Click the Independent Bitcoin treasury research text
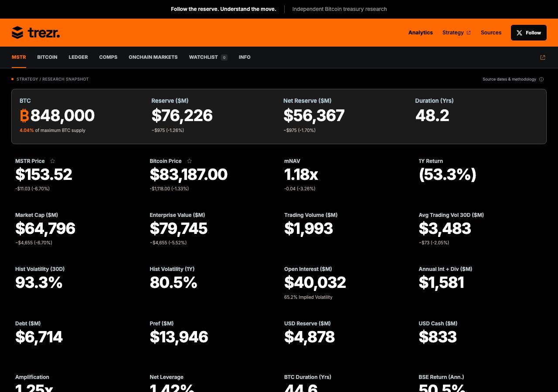 [x=340, y=9]
